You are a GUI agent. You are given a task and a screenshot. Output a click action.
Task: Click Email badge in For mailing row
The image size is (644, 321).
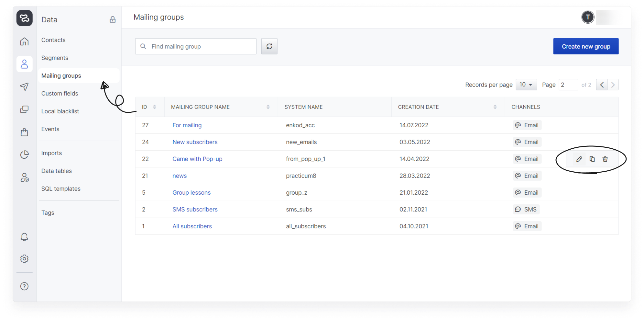(x=527, y=125)
